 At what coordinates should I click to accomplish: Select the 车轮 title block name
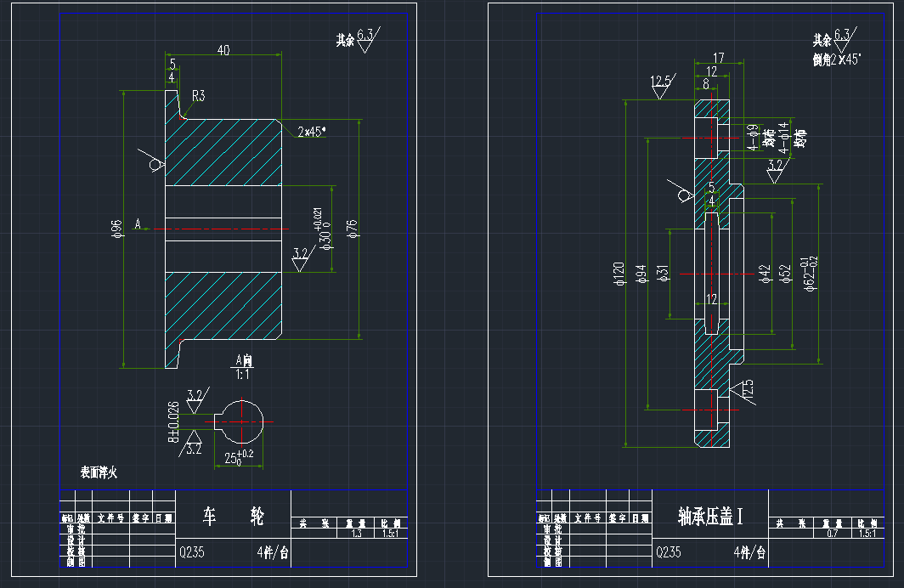(x=233, y=516)
